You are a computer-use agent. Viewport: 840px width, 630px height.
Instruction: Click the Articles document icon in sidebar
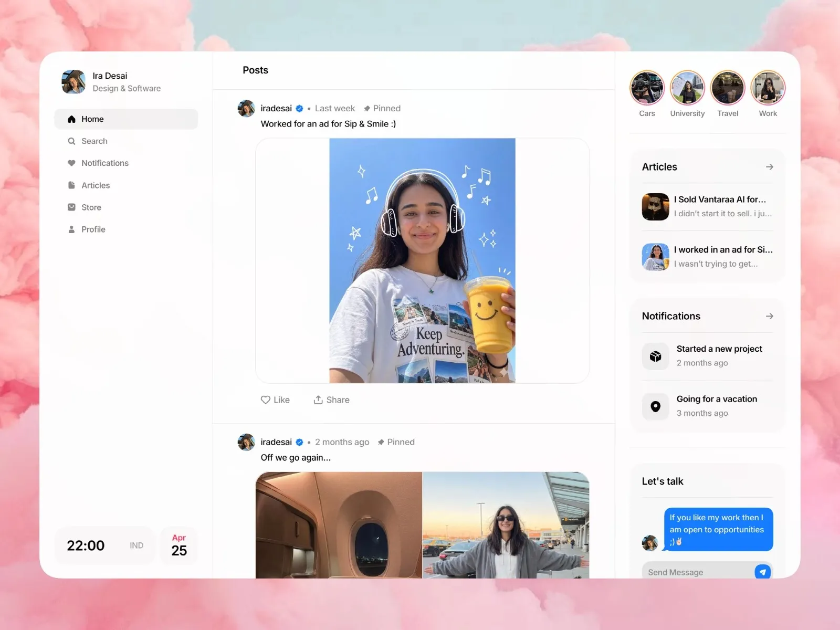[71, 185]
